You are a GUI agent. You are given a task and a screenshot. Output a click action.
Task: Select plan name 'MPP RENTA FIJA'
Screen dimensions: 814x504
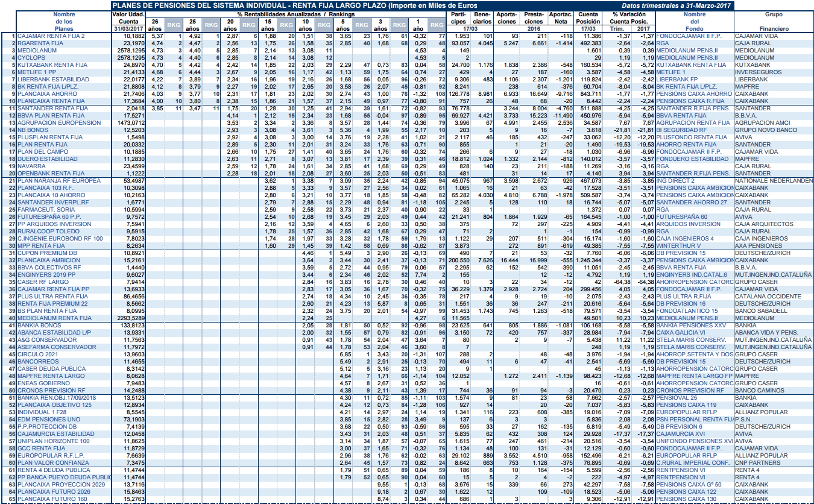pyautogui.click(x=41, y=246)
